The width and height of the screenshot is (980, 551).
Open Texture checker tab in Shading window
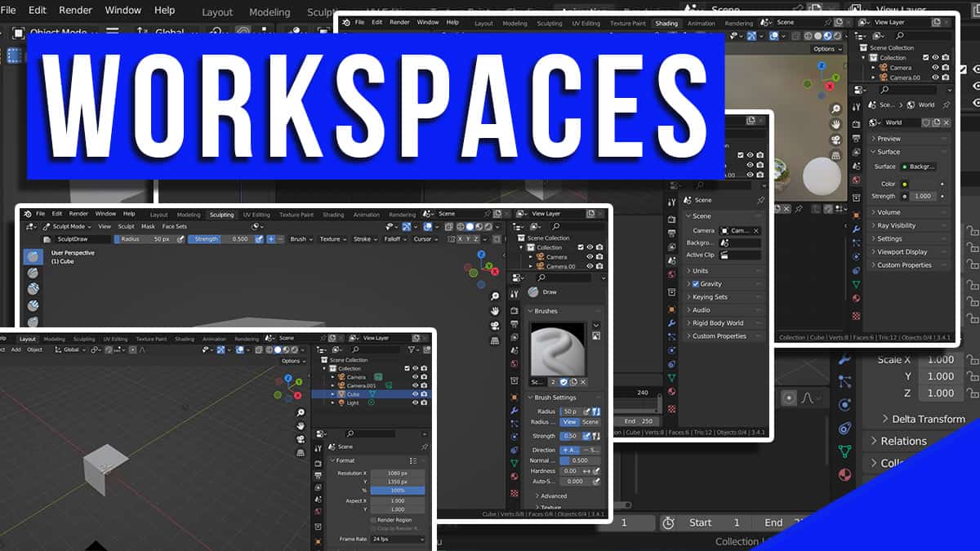pyautogui.click(x=856, y=315)
